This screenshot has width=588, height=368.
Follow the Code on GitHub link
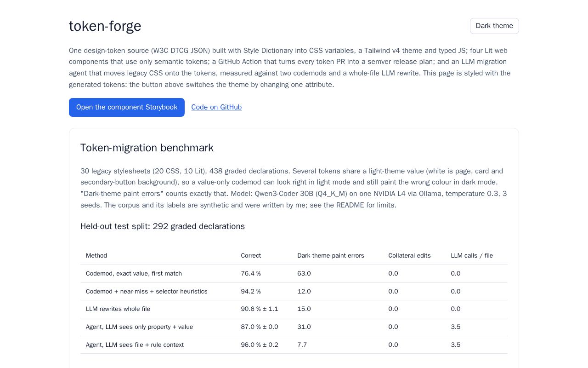(216, 107)
